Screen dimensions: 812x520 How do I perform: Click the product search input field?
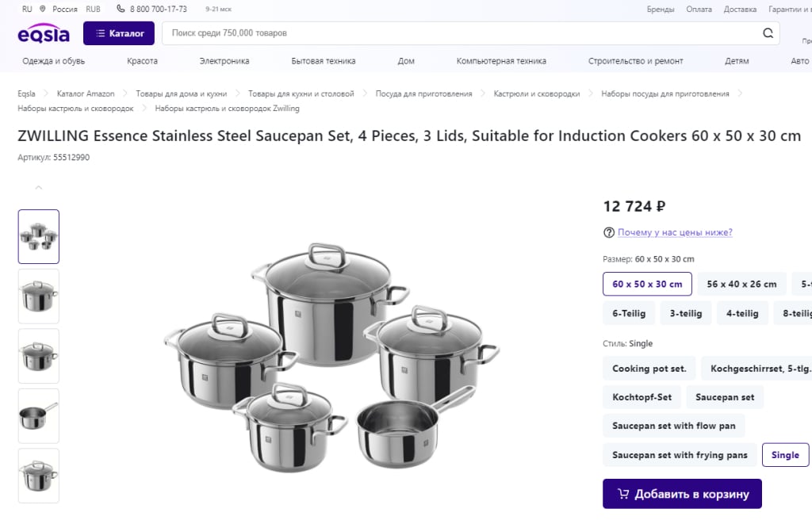point(461,33)
